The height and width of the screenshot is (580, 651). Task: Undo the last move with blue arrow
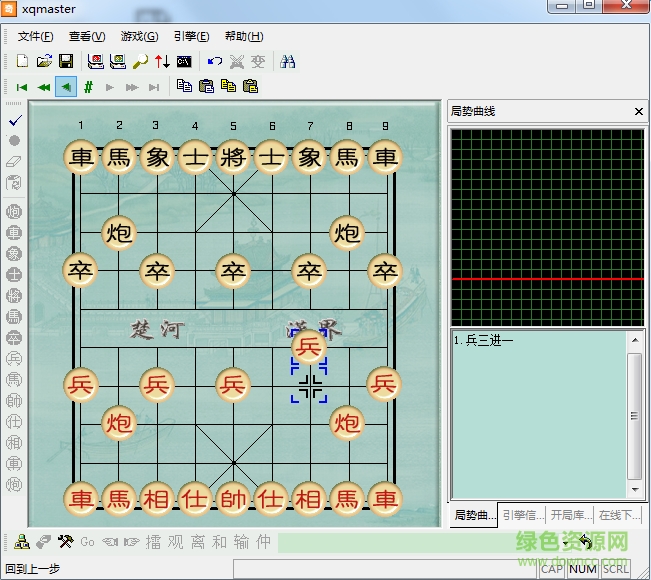[214, 61]
